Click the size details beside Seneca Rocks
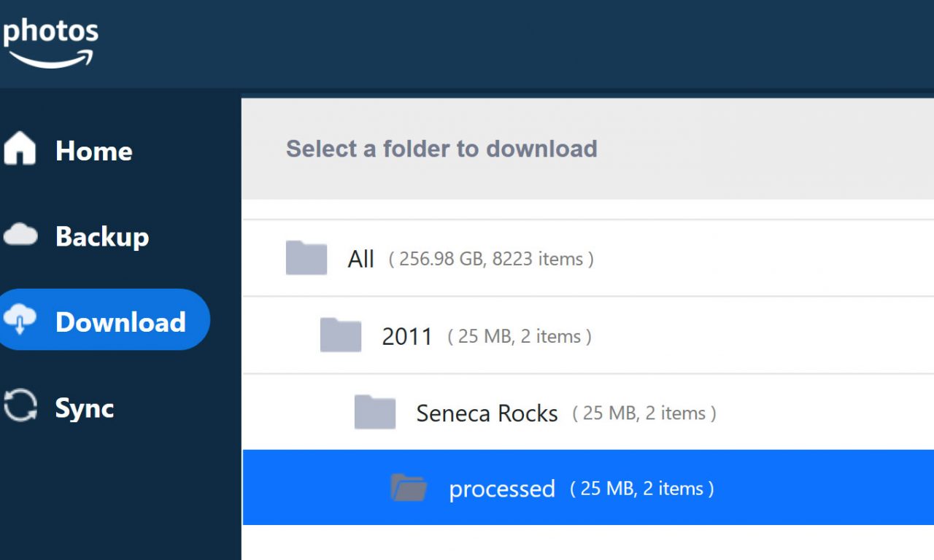This screenshot has height=560, width=934. (x=644, y=413)
